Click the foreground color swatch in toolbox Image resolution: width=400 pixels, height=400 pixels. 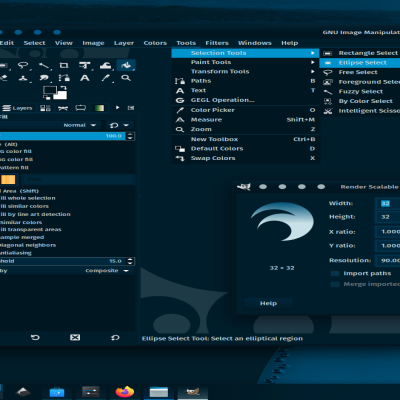pyautogui.click(x=50, y=90)
